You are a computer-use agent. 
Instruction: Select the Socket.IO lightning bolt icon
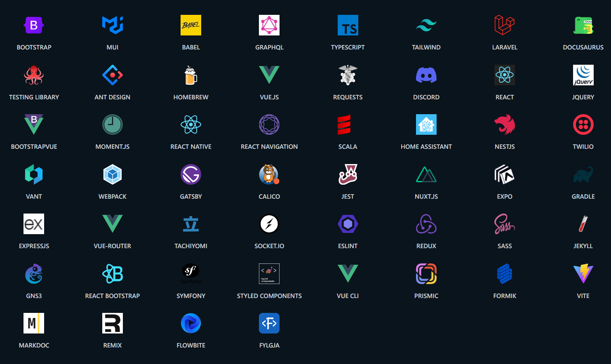[x=269, y=224]
